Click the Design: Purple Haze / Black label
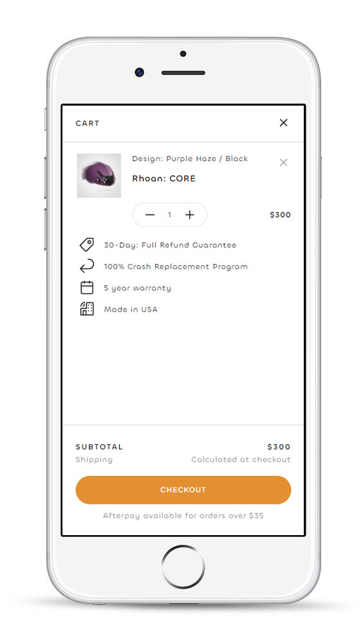 click(190, 159)
